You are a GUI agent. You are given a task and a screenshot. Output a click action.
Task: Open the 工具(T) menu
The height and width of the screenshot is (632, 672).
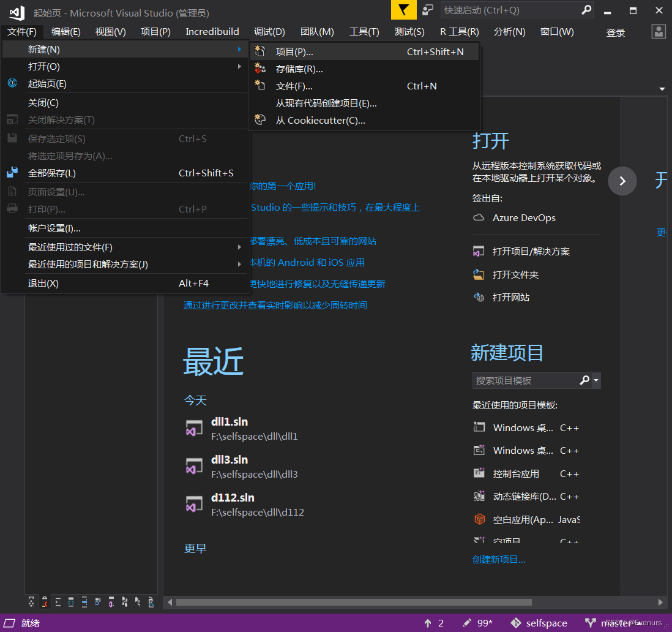[x=364, y=32]
